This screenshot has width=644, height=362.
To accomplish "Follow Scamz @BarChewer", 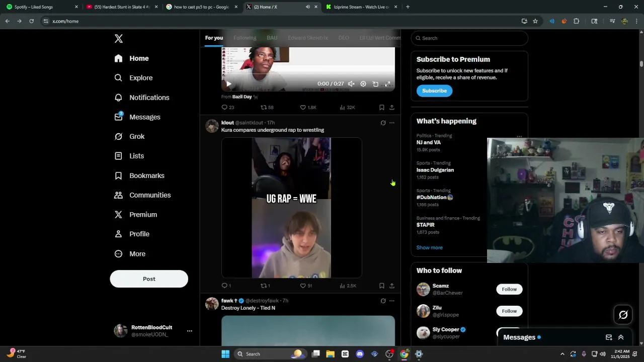I will click(509, 289).
